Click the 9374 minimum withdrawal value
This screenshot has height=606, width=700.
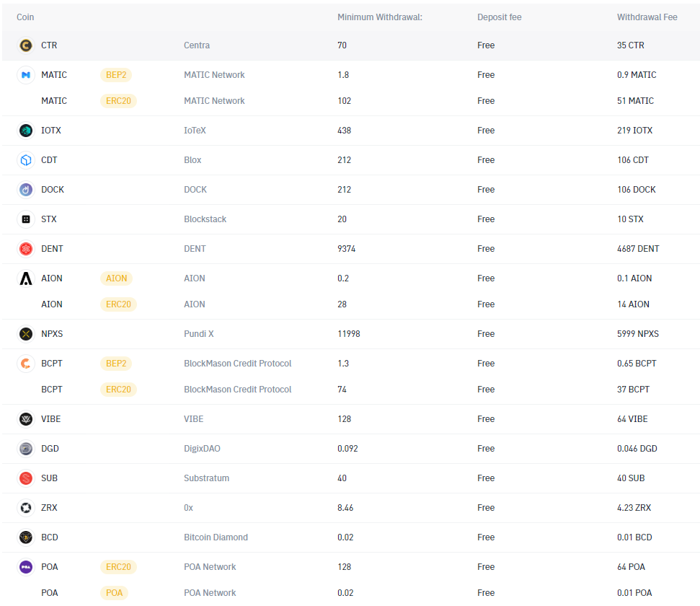coord(347,248)
